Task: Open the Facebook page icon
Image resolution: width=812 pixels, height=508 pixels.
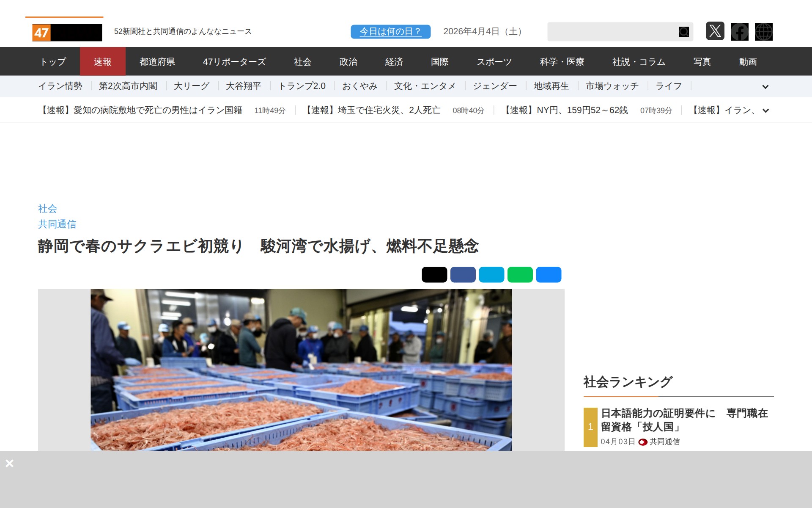Action: tap(739, 31)
